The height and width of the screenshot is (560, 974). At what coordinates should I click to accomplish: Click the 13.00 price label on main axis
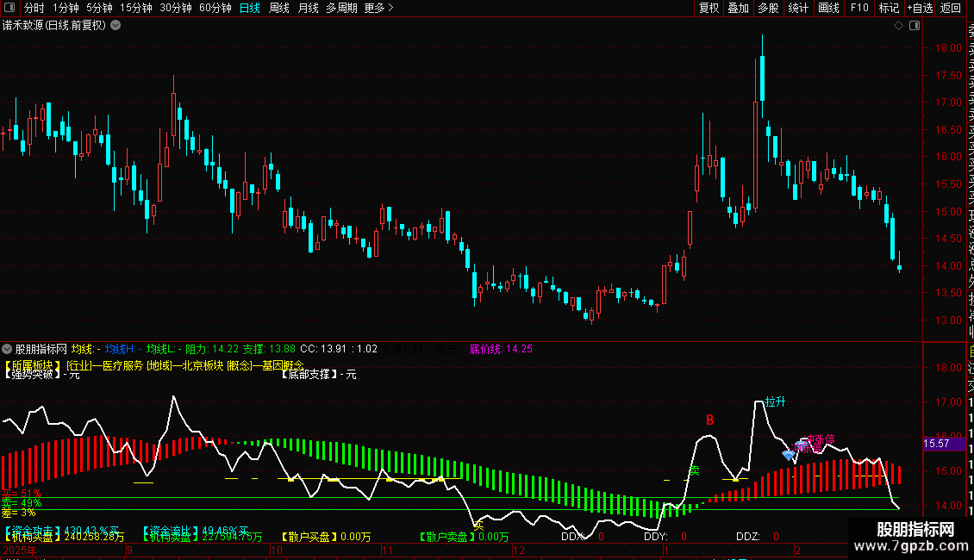948,320
